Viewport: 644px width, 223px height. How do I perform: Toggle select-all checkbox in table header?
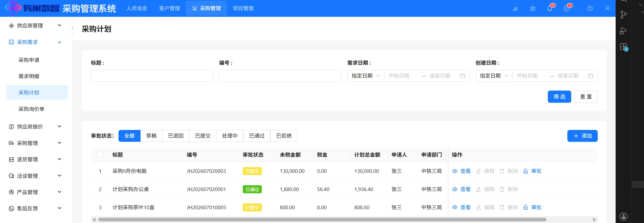(x=100, y=155)
